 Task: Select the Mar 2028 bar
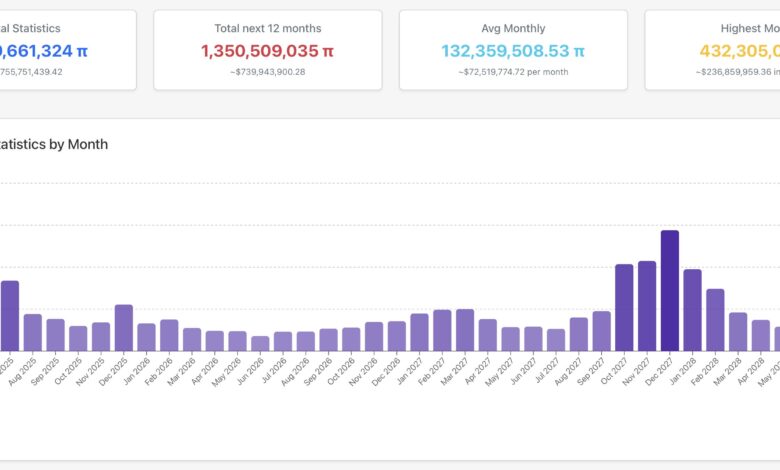coord(738,332)
